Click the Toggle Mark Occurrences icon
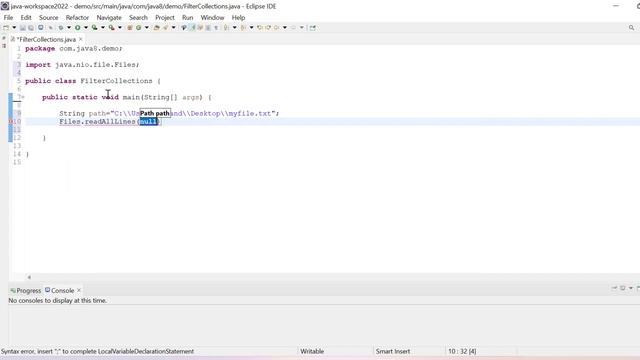Image resolution: width=640 pixels, height=360 pixels. pyautogui.click(x=192, y=28)
